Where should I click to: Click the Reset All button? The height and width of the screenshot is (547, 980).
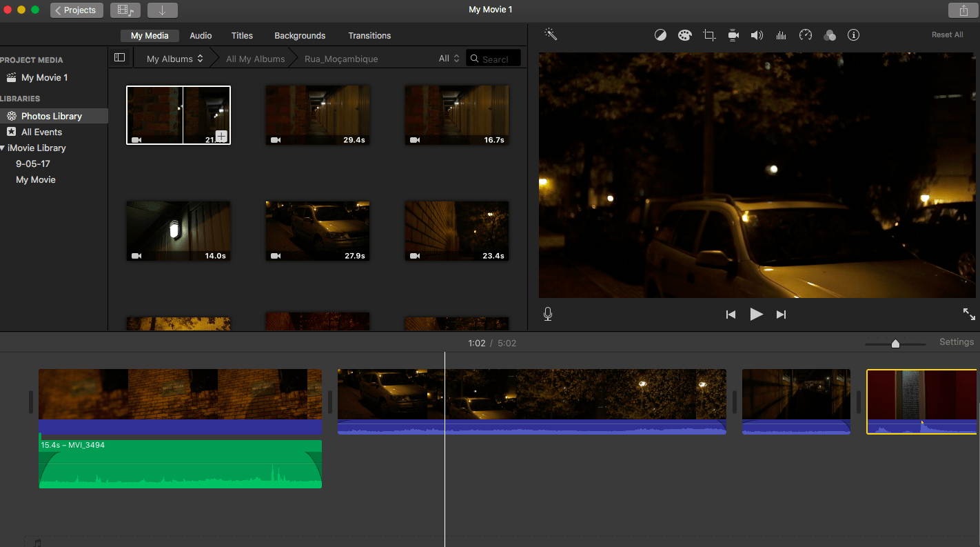[947, 34]
